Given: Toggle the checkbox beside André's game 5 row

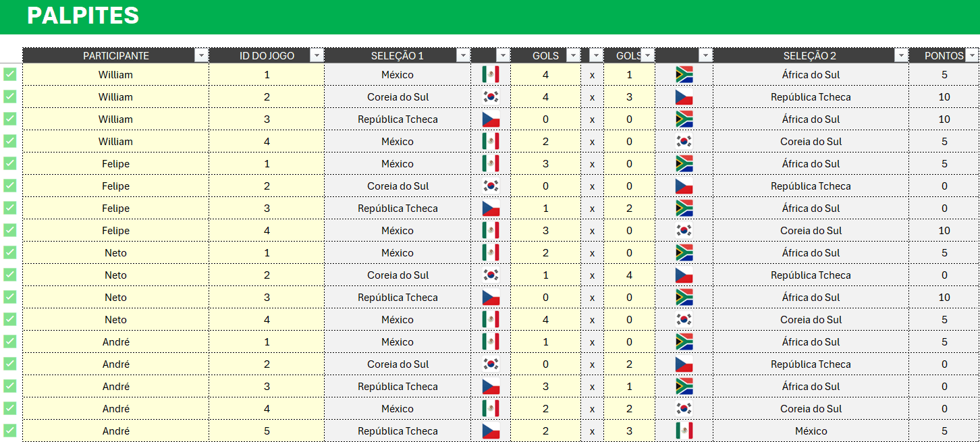Looking at the screenshot, I should coord(10,431).
